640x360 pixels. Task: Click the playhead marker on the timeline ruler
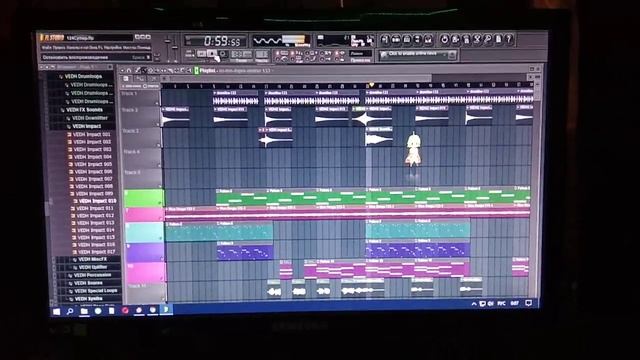[x=371, y=85]
